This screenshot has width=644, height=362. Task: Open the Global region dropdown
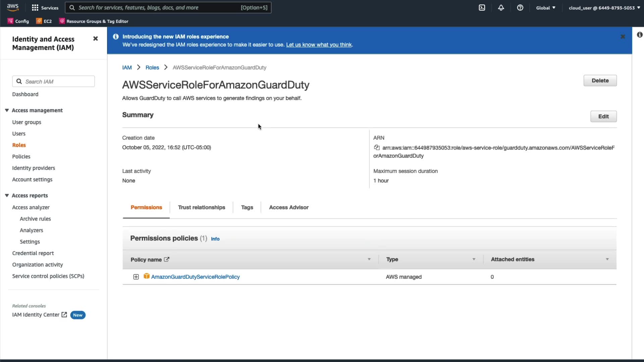coord(545,8)
